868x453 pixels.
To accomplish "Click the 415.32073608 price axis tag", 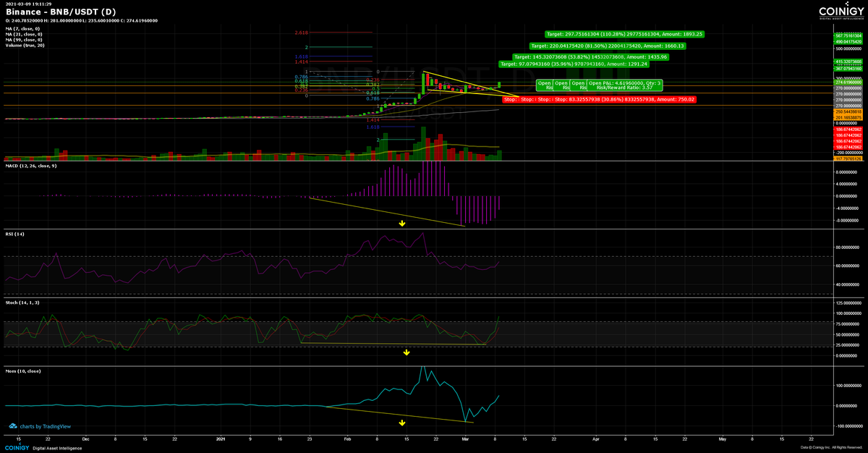I will pos(848,62).
